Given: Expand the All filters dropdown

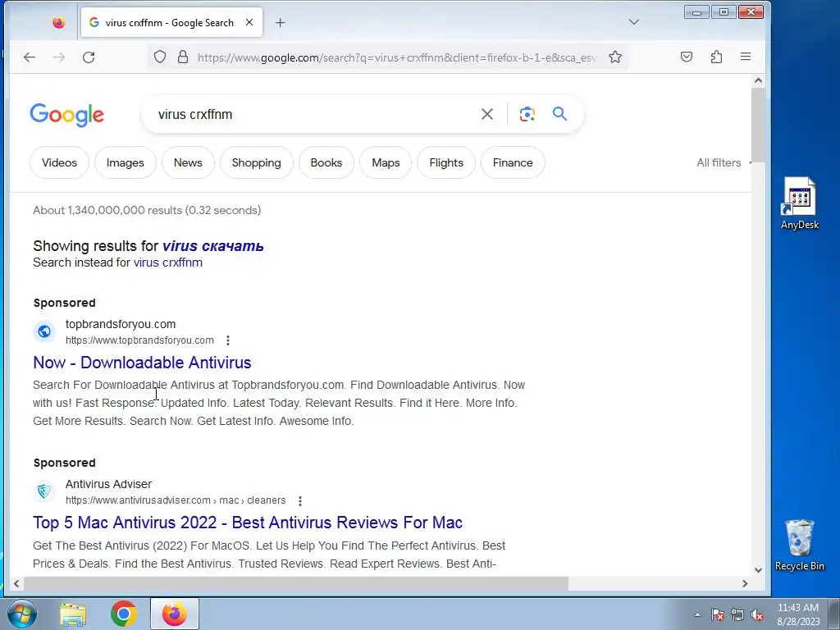Looking at the screenshot, I should coord(724,162).
